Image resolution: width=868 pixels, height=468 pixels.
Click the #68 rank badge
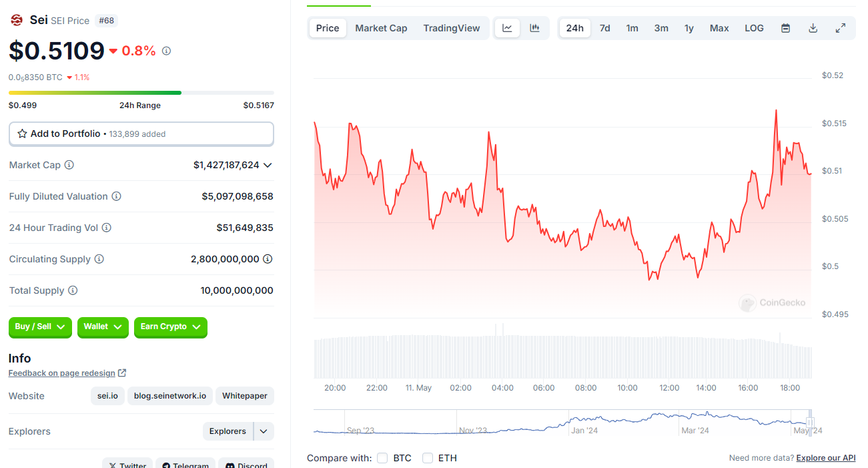coord(107,21)
